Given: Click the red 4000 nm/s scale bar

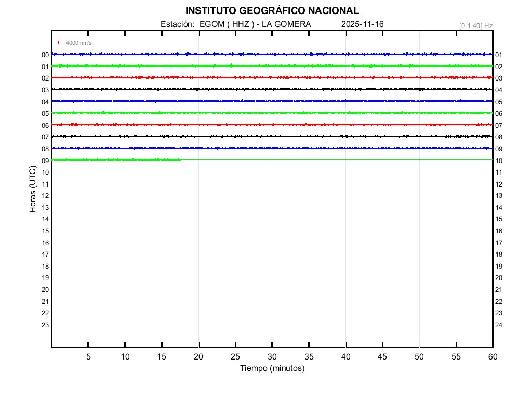Looking at the screenshot, I should click(x=59, y=43).
